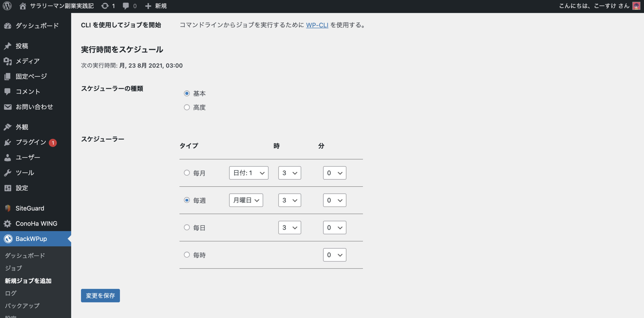Image resolution: width=644 pixels, height=318 pixels.
Task: Select the 毎時 schedule radio button
Action: click(187, 255)
